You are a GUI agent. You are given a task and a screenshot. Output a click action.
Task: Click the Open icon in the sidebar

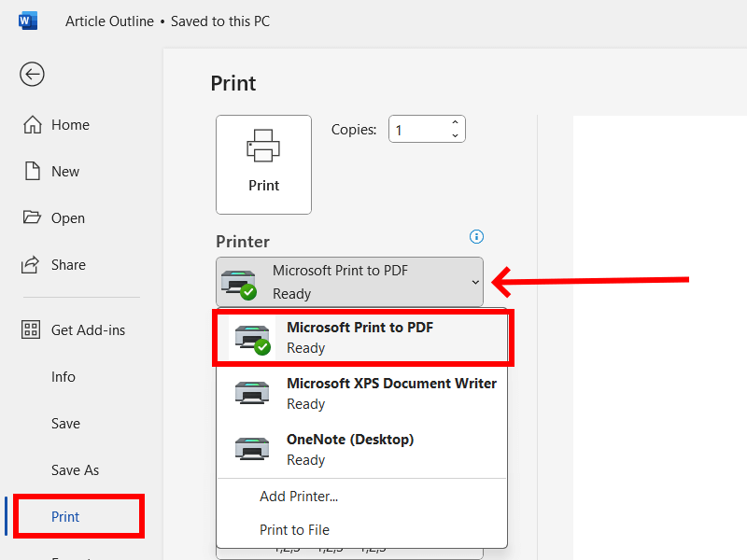(32, 217)
